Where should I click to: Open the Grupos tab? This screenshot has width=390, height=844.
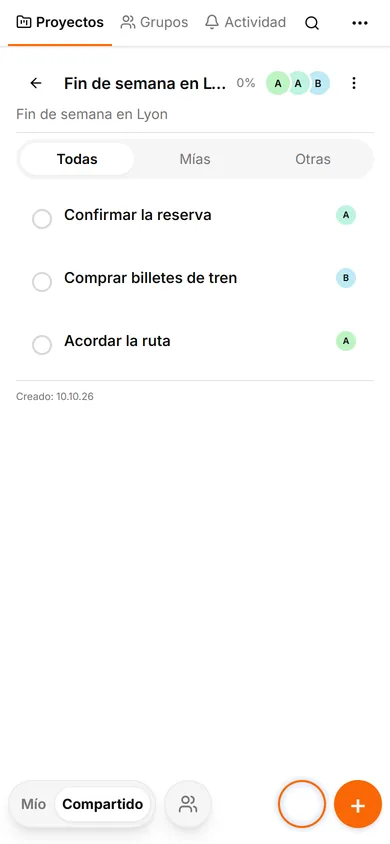tap(154, 23)
